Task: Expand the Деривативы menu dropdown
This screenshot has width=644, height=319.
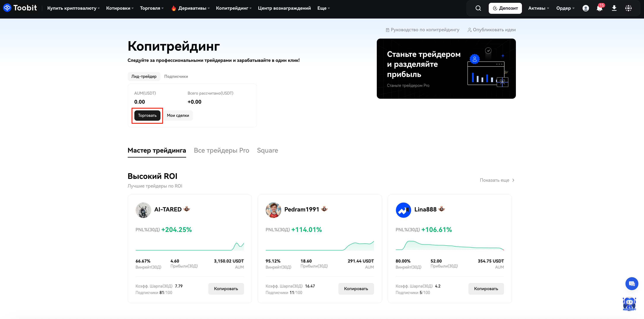Action: [x=192, y=8]
